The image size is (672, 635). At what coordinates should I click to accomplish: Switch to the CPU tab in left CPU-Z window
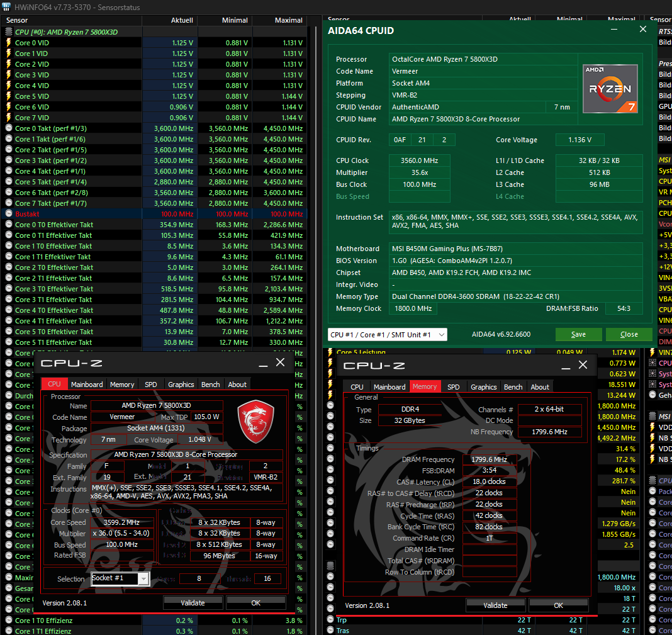tap(54, 384)
